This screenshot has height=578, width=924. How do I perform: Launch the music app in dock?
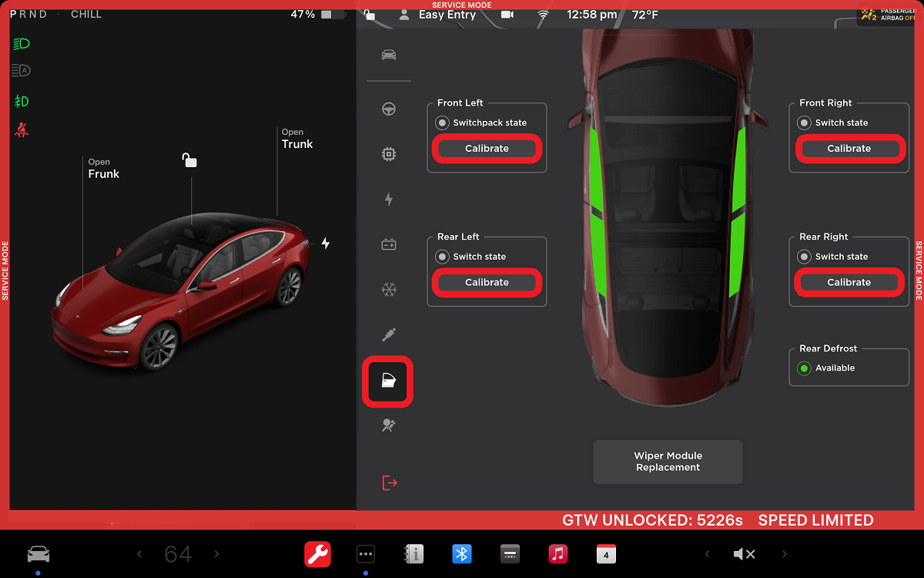[x=557, y=554]
